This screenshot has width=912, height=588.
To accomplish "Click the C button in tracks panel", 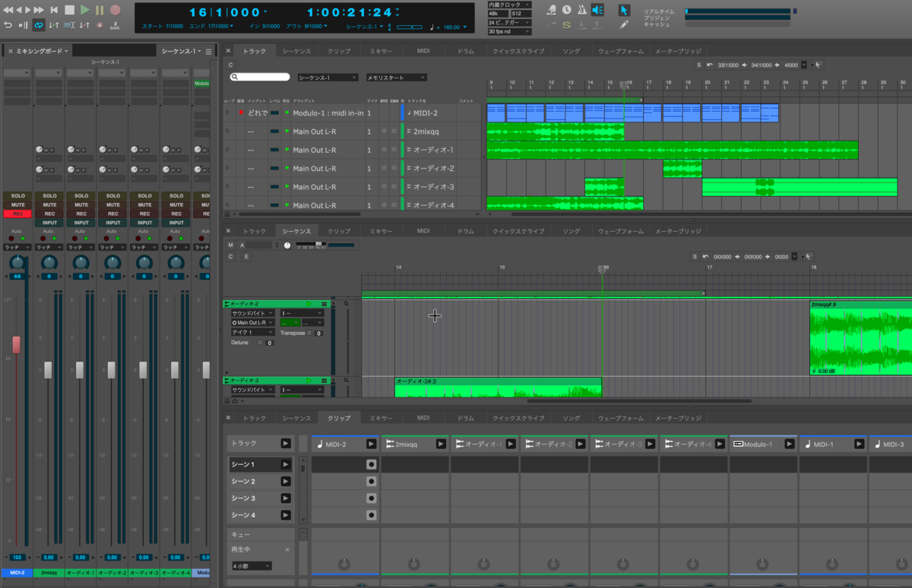I will (x=230, y=65).
